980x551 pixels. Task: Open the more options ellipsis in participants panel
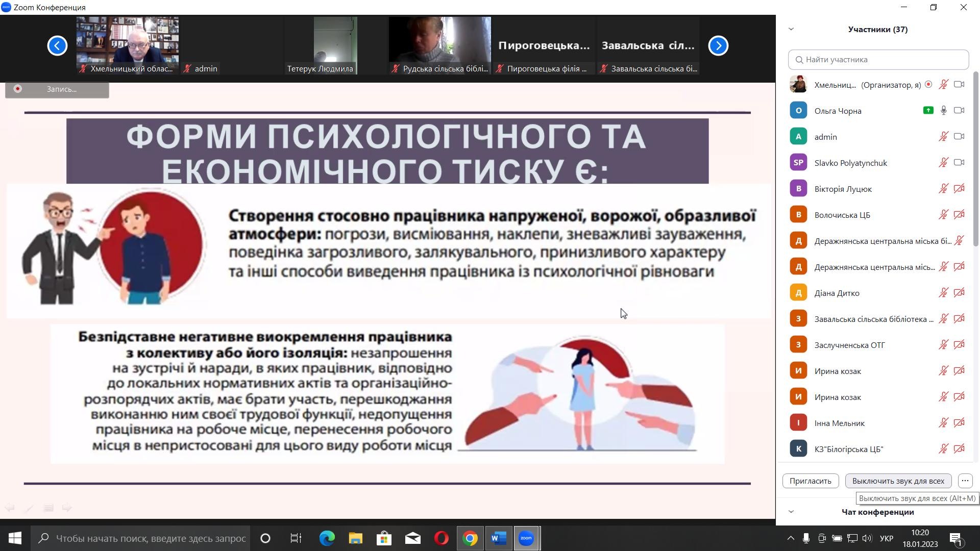[x=965, y=481]
